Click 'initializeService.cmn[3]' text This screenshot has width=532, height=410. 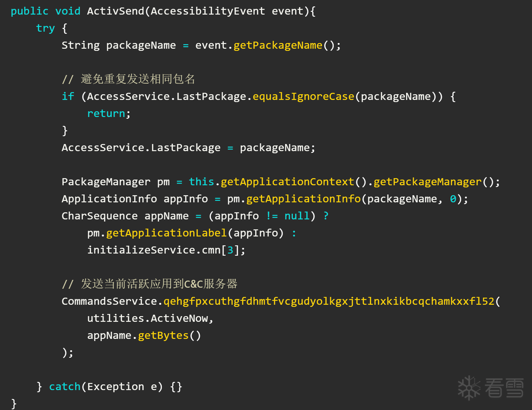click(x=163, y=250)
